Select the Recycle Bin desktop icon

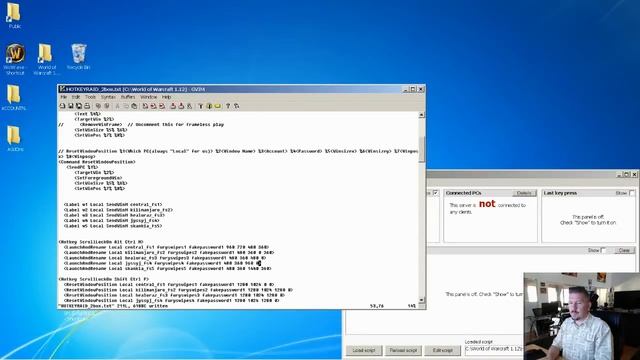[x=78, y=57]
